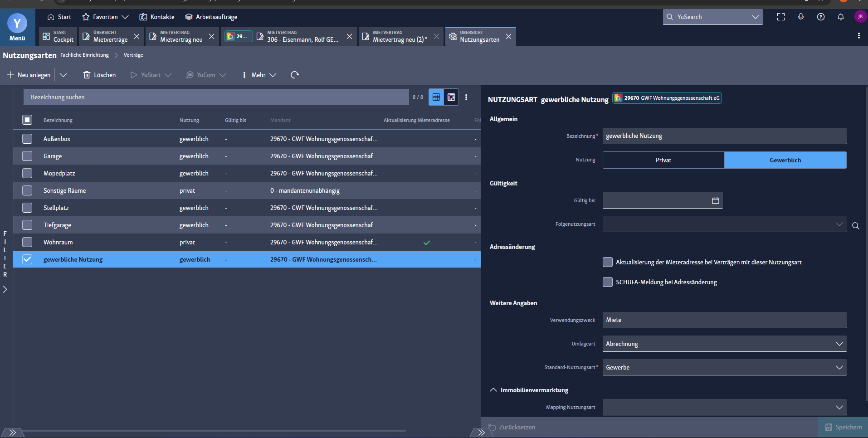The image size is (868, 438).
Task: Expand the Mehr menu
Action: (259, 75)
